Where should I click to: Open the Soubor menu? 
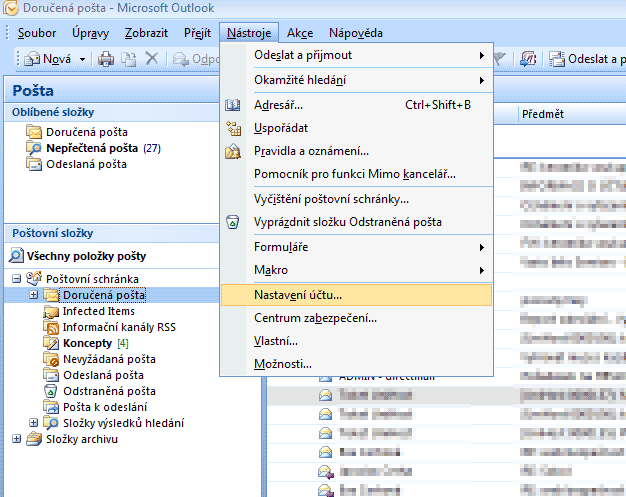(37, 33)
